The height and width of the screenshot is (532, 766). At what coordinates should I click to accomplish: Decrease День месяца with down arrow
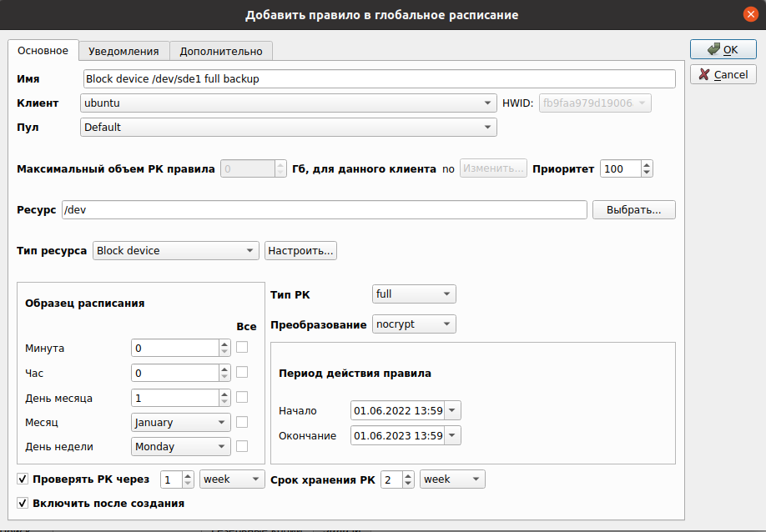point(224,402)
